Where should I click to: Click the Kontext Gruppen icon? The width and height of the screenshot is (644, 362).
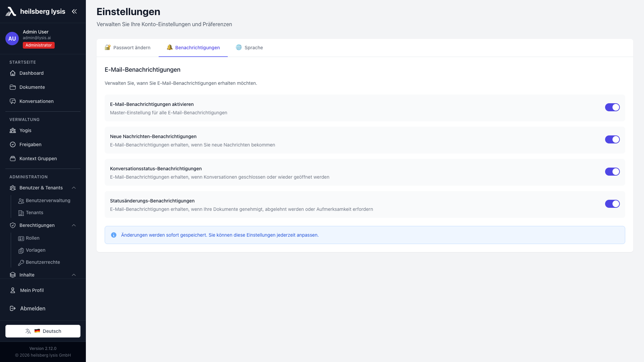tap(13, 159)
